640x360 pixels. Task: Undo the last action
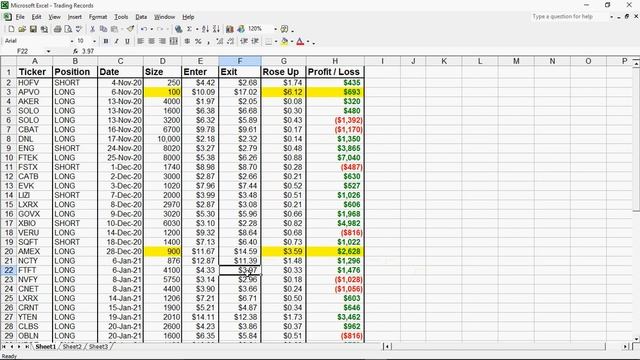[x=144, y=29]
